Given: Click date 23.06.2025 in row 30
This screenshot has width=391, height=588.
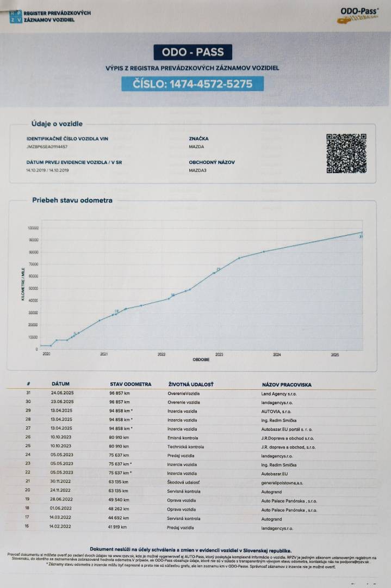Looking at the screenshot, I should pos(62,402).
